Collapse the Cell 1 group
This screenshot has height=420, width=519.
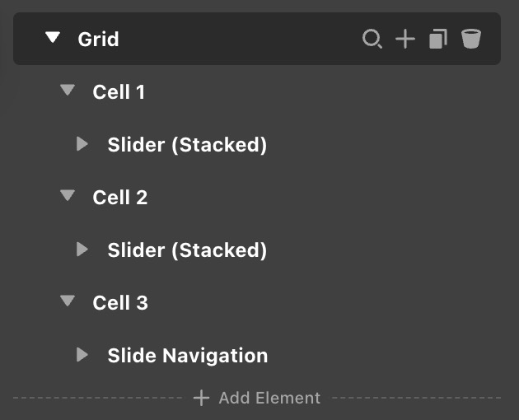tap(68, 91)
